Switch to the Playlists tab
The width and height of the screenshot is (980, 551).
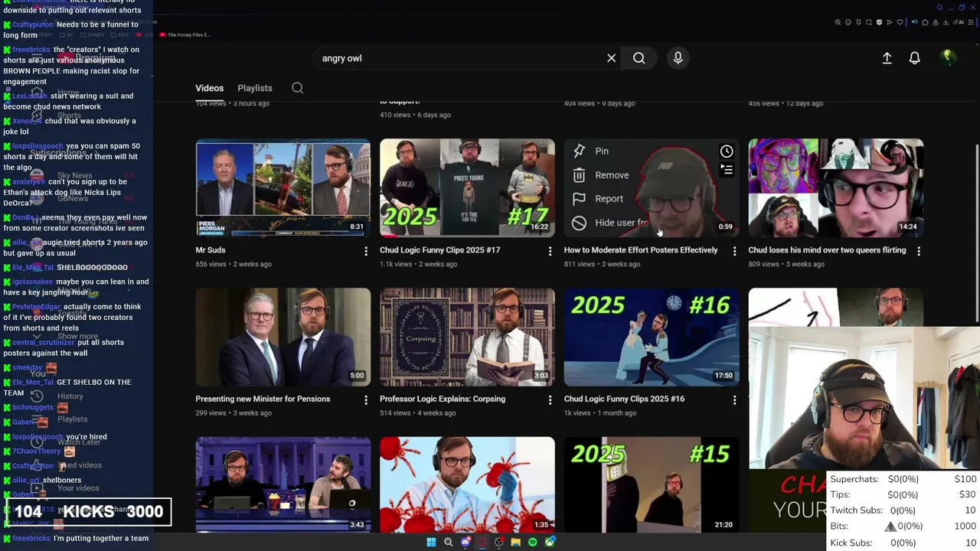click(x=255, y=88)
